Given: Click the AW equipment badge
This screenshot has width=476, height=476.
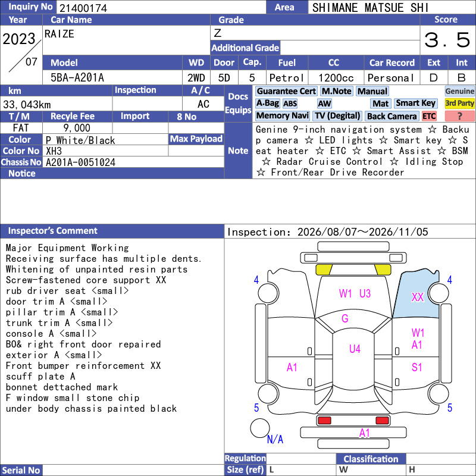Looking at the screenshot, I should (x=324, y=104).
